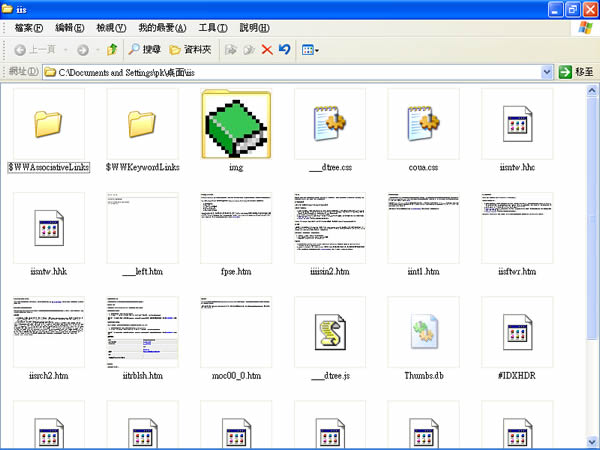Toggle the 資料夾 folders pane
The image size is (600, 450).
coord(190,49)
